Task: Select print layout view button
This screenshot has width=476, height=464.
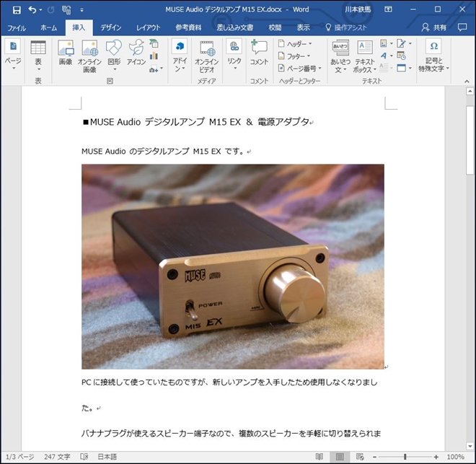Action: (340, 457)
